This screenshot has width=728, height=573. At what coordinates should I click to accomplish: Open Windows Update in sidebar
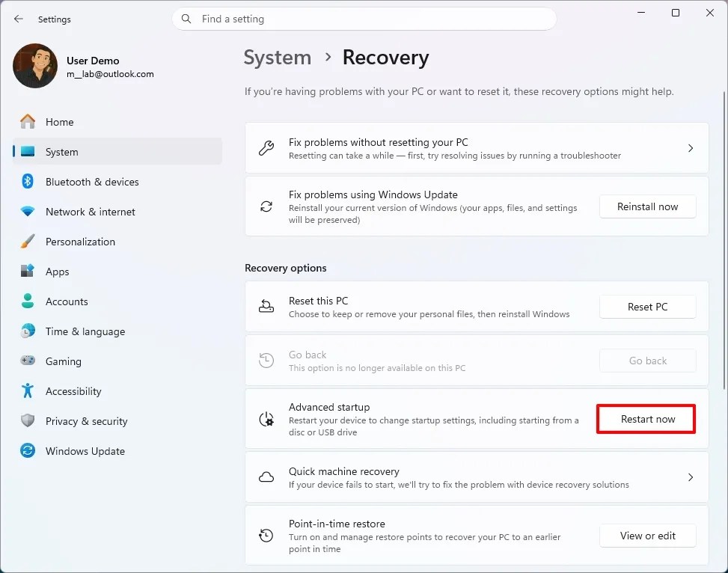pyautogui.click(x=117, y=451)
